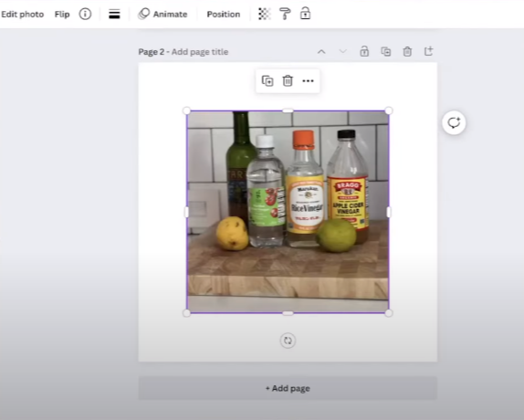Viewport: 524px width, 420px height.
Task: Click the + Add page button
Action: pos(288,388)
